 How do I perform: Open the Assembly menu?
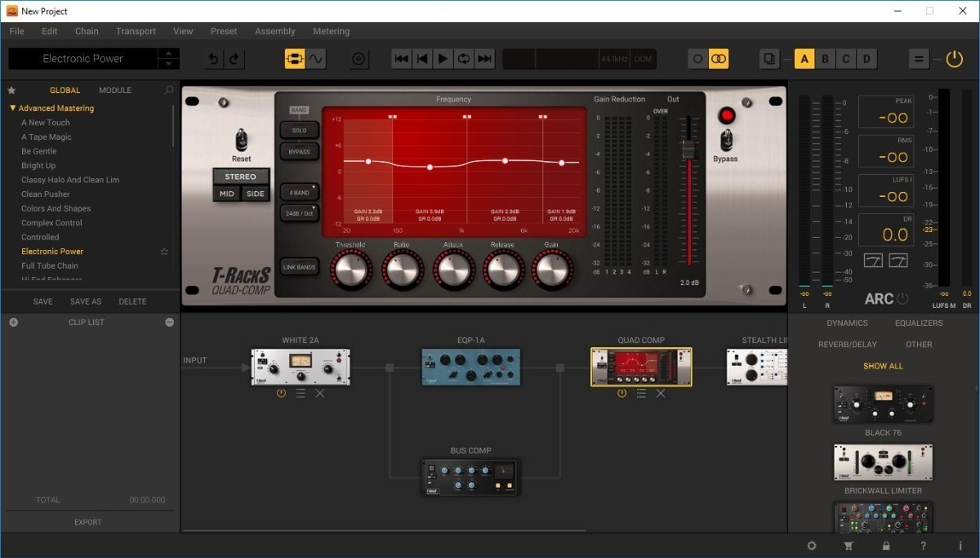[275, 31]
